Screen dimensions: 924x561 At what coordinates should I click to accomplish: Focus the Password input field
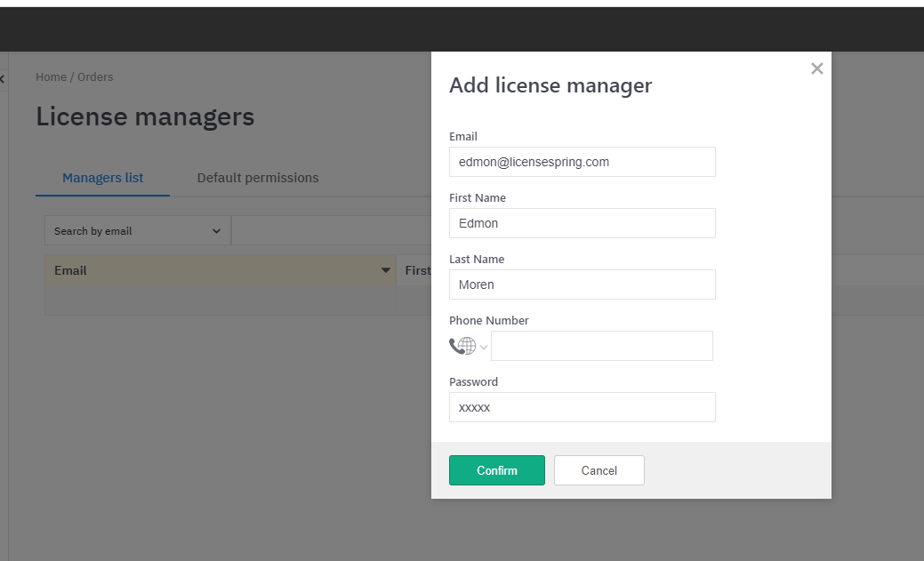[582, 407]
